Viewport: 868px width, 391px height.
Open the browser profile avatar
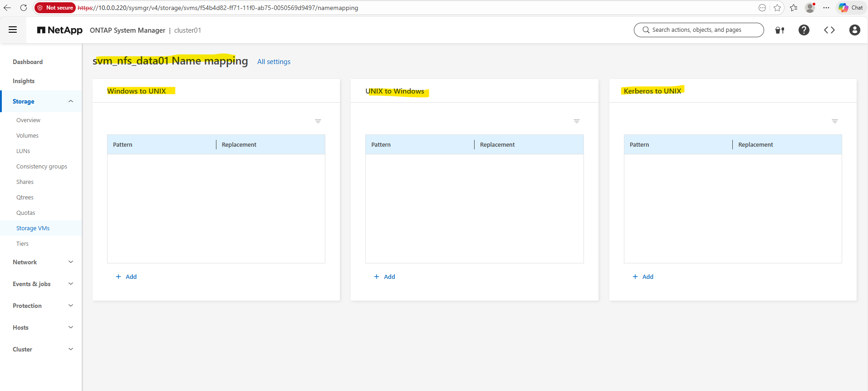[x=810, y=8]
